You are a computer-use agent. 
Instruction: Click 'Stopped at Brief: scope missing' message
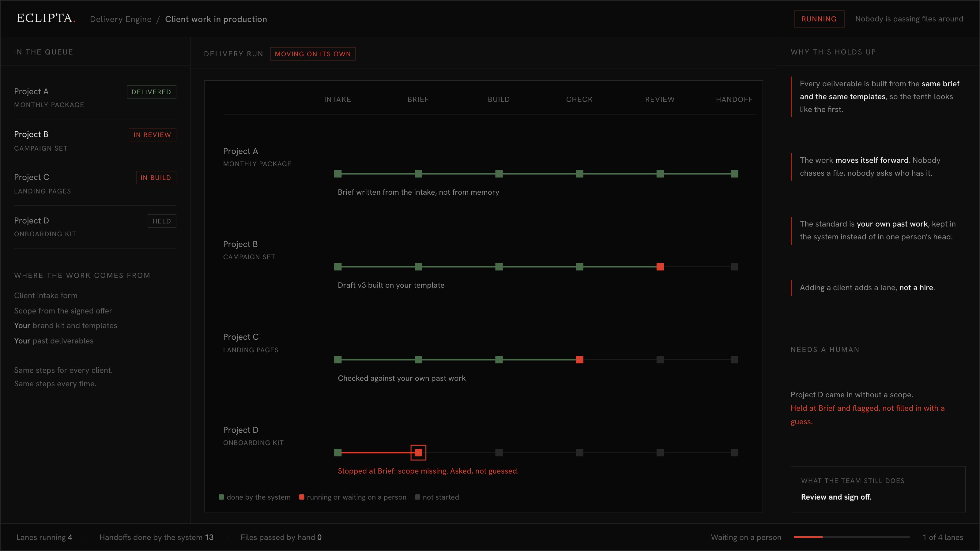pos(428,471)
